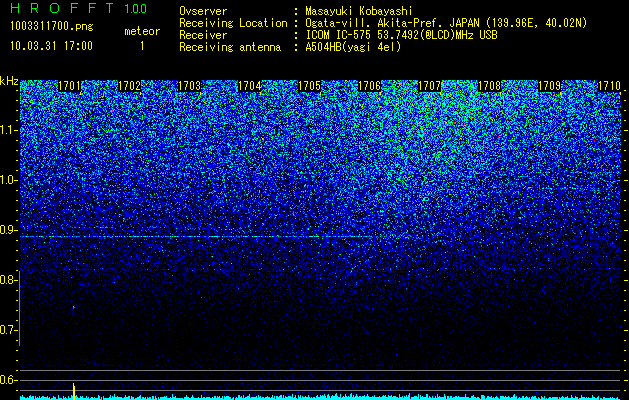This screenshot has width=629, height=400.
Task: Click the 1710 time marker
Action: pos(609,86)
